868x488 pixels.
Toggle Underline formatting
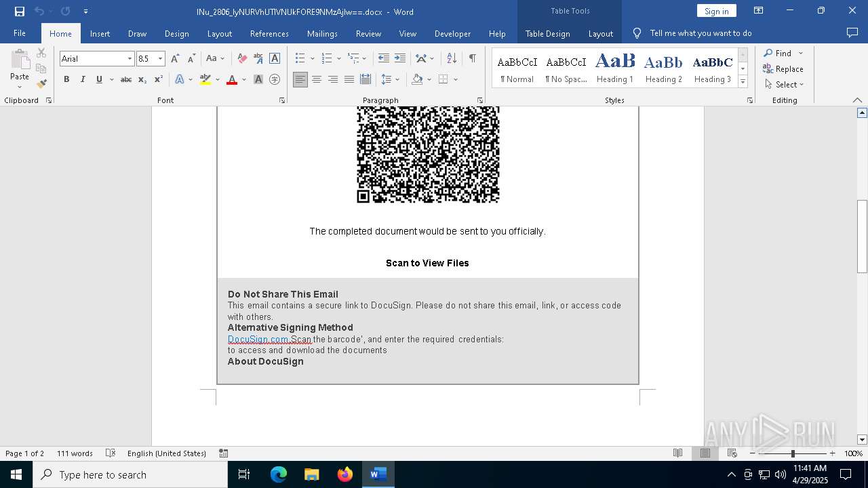[x=99, y=80]
